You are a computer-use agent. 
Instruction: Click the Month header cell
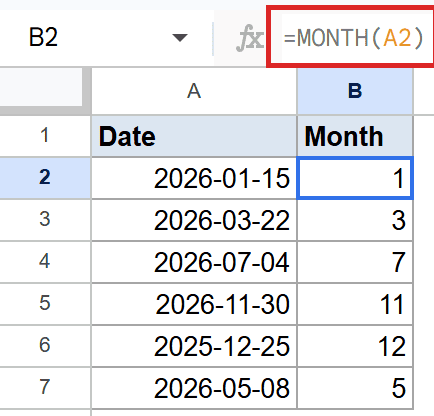click(x=355, y=136)
